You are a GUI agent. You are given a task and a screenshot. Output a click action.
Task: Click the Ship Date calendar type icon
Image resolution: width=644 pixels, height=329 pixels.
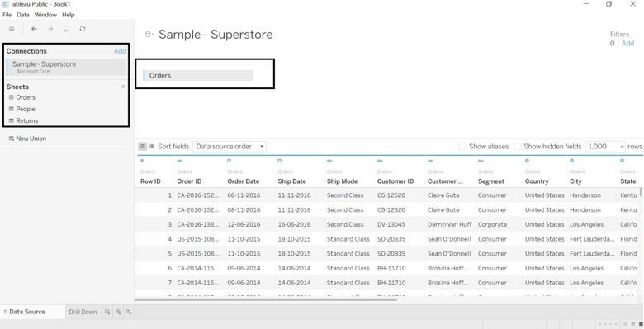pyautogui.click(x=280, y=161)
